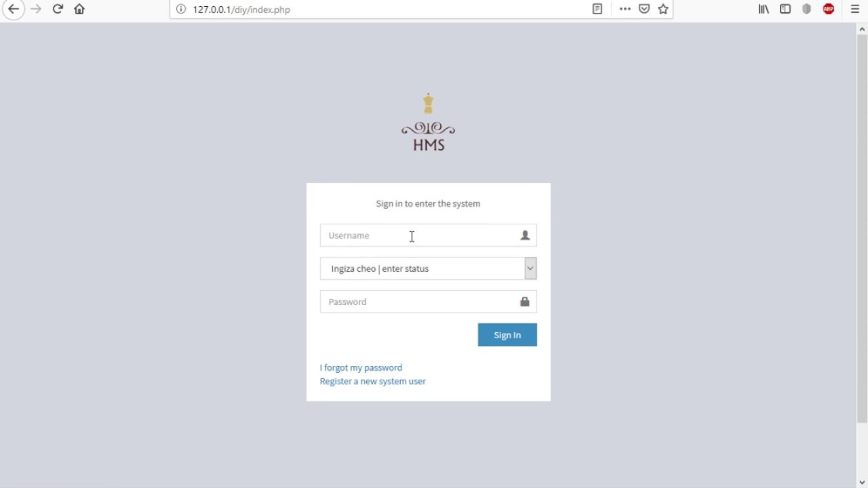This screenshot has width=868, height=488.
Task: Toggle reader view icon in address bar
Action: point(597,9)
